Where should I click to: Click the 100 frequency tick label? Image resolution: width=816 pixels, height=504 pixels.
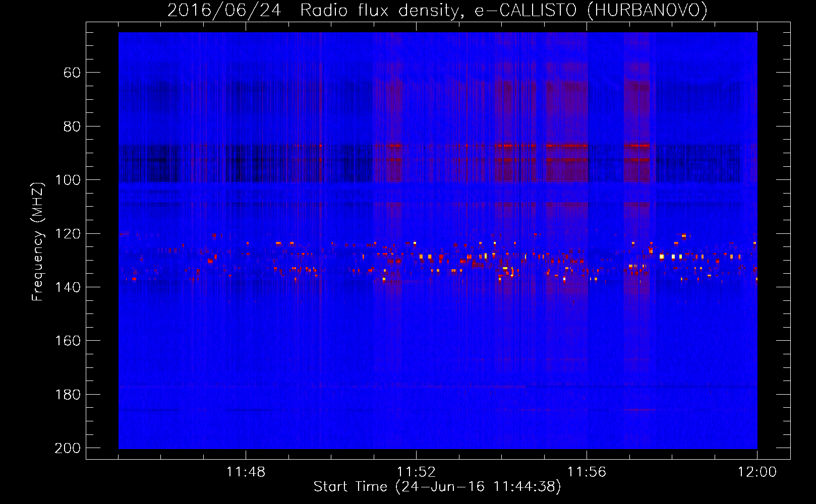tap(68, 180)
